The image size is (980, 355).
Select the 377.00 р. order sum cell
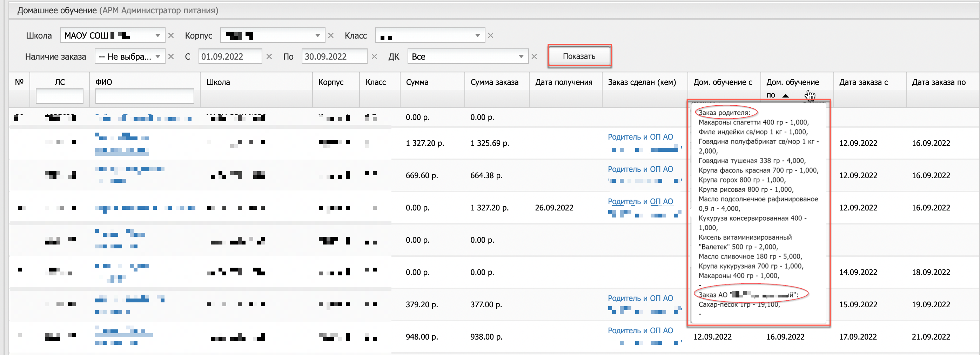point(486,305)
